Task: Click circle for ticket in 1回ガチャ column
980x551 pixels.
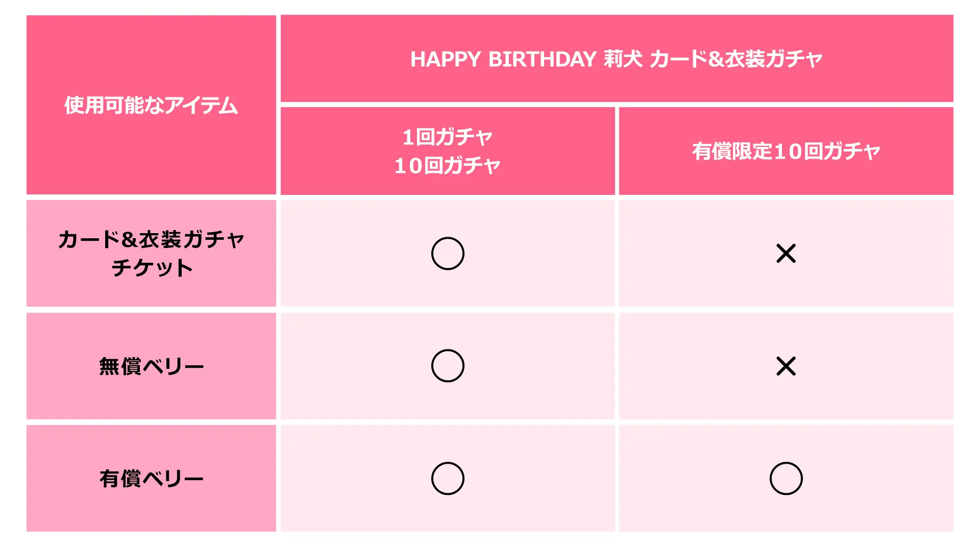Action: 448,254
